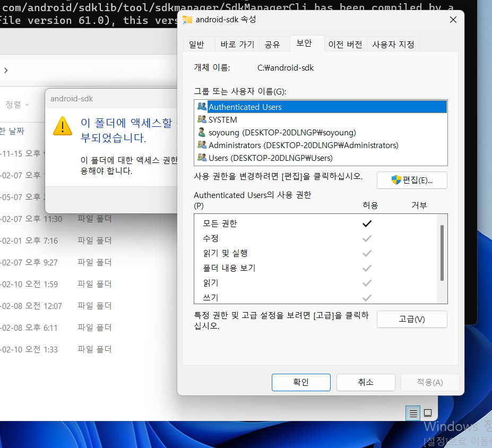492x448 pixels.
Task: Click the SYSTEM group icon
Action: coord(202,119)
